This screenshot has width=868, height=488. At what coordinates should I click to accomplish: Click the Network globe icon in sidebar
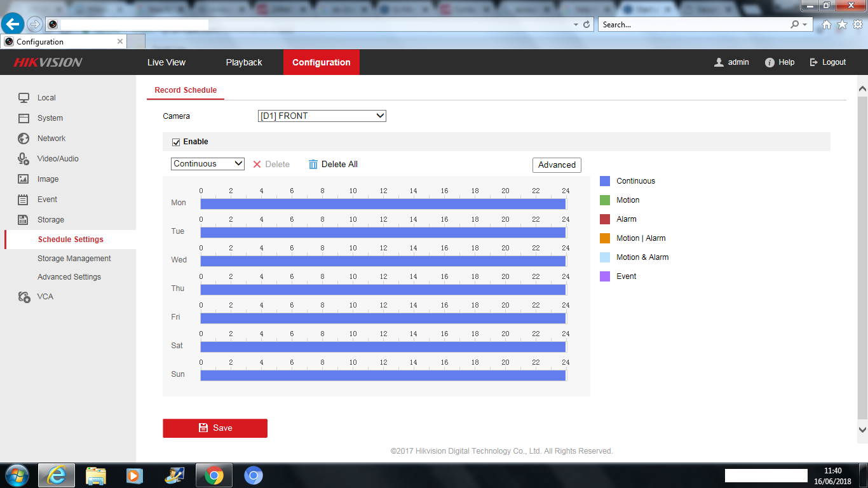[24, 139]
